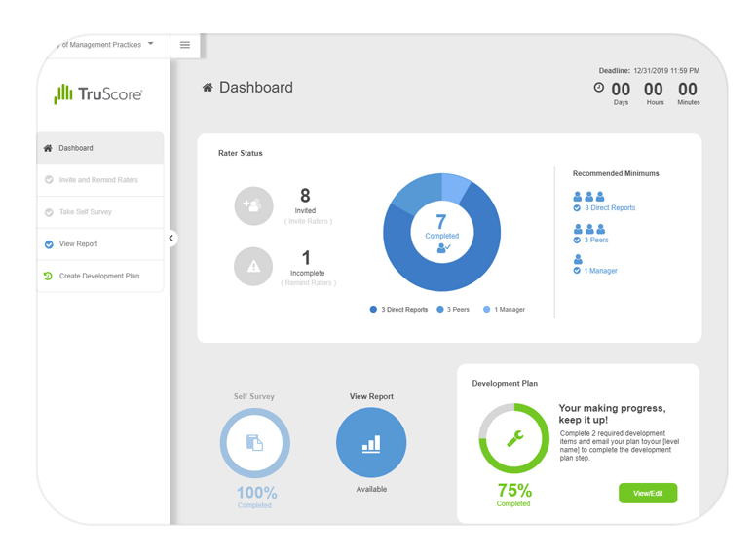
Task: Click the checkmark beside 3 Peers
Action: click(x=577, y=240)
